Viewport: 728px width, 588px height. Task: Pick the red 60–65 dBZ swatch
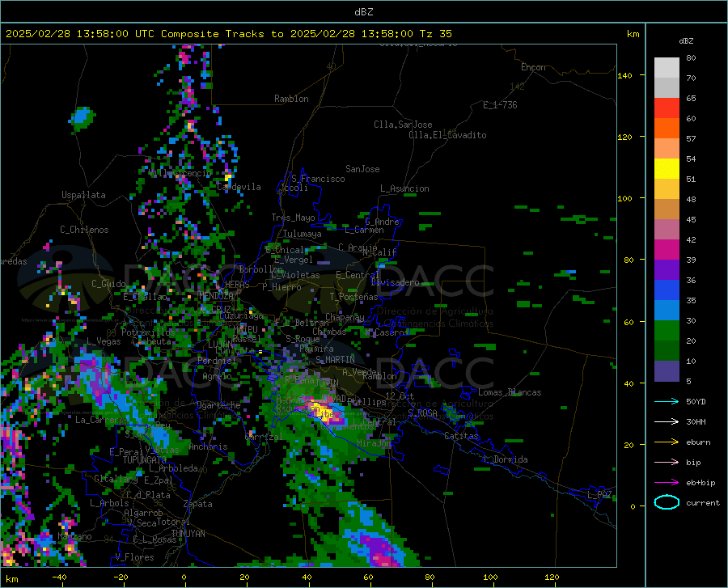(x=667, y=108)
